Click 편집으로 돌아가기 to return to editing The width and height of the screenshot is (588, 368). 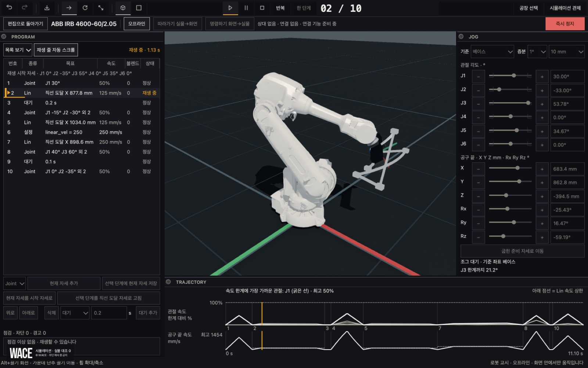[25, 24]
